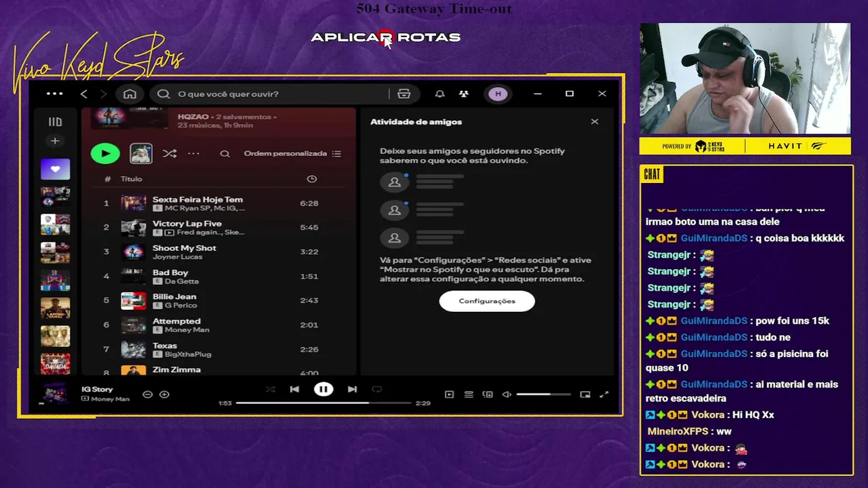
Task: Search within the playlist
Action: [225, 154]
